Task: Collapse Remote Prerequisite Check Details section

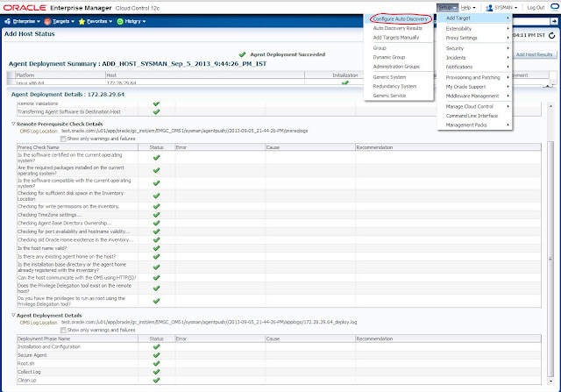Action: [13, 124]
